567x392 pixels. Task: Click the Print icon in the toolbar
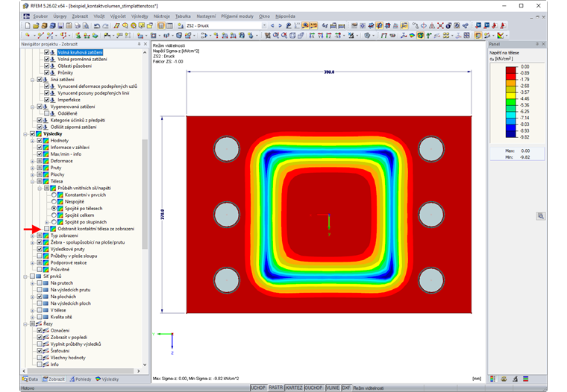tap(78, 25)
